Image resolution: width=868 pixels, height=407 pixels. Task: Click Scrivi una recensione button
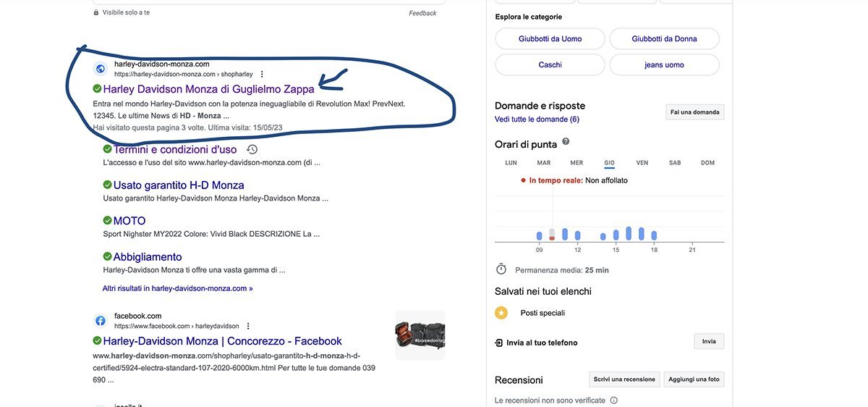click(624, 379)
